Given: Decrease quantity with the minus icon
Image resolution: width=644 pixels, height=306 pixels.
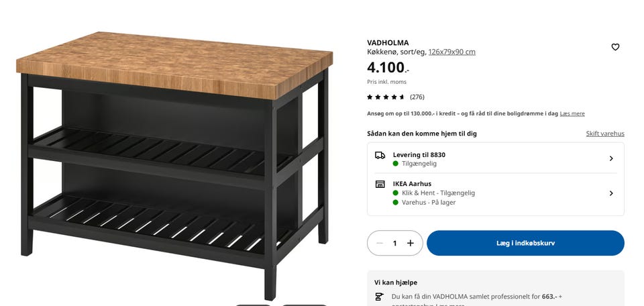Looking at the screenshot, I should click(380, 243).
